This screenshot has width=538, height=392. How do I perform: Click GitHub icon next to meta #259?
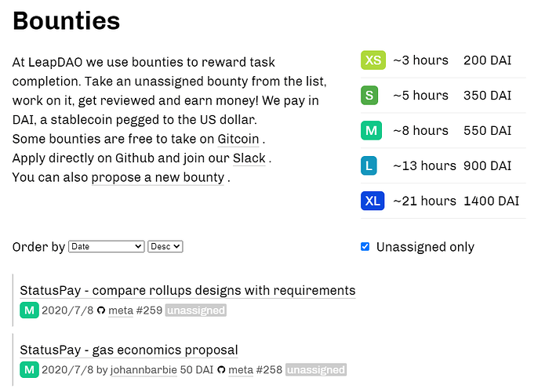[x=101, y=310]
